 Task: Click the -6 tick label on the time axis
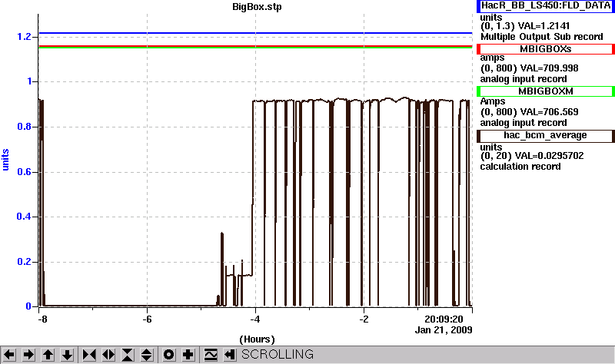[147, 319]
